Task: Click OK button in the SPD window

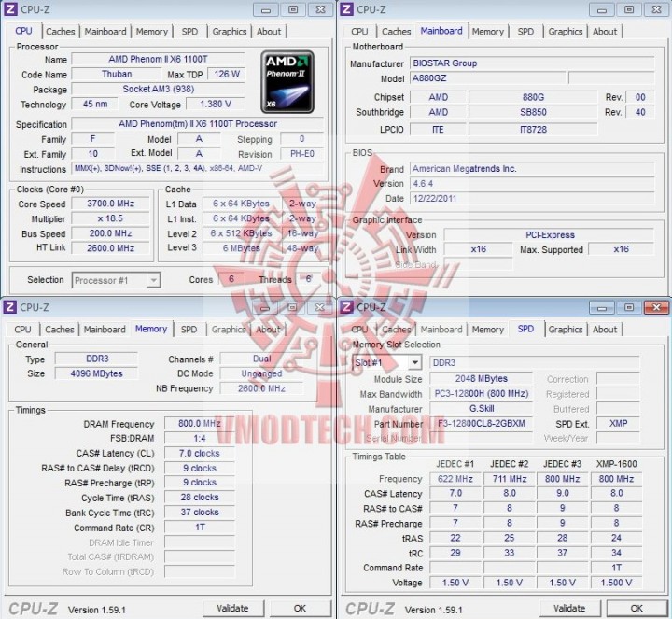Action: tap(637, 609)
